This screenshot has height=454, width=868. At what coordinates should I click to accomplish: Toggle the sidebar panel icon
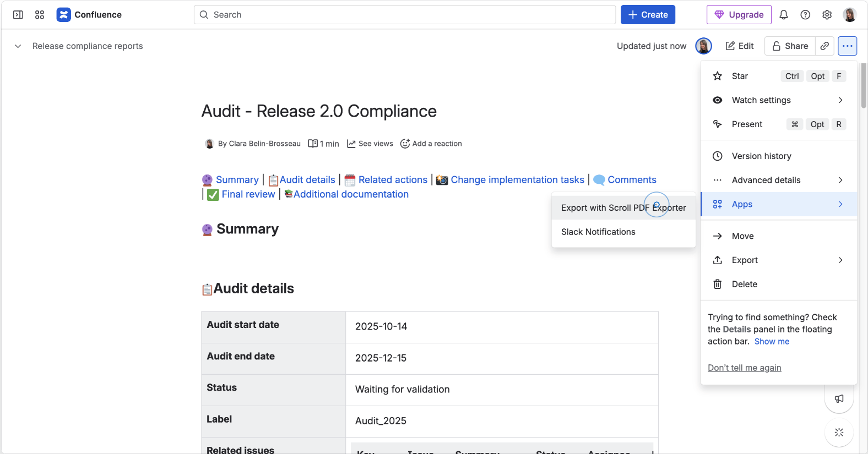[x=18, y=15]
